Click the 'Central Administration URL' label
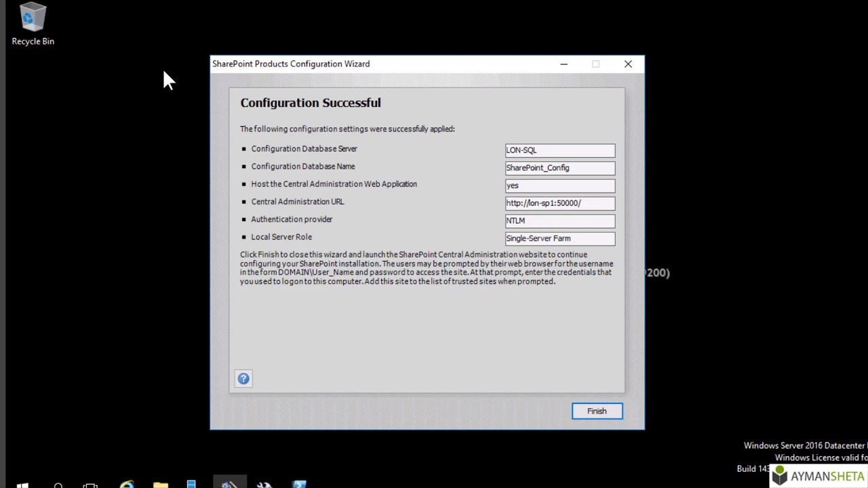This screenshot has height=488, width=868. (298, 201)
